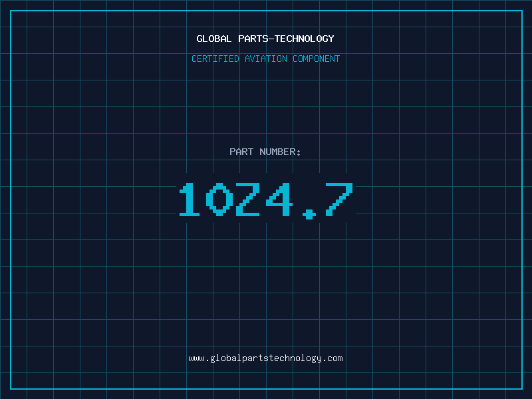
Task: Click the part number value 1024.7
Action: pyautogui.click(x=265, y=199)
